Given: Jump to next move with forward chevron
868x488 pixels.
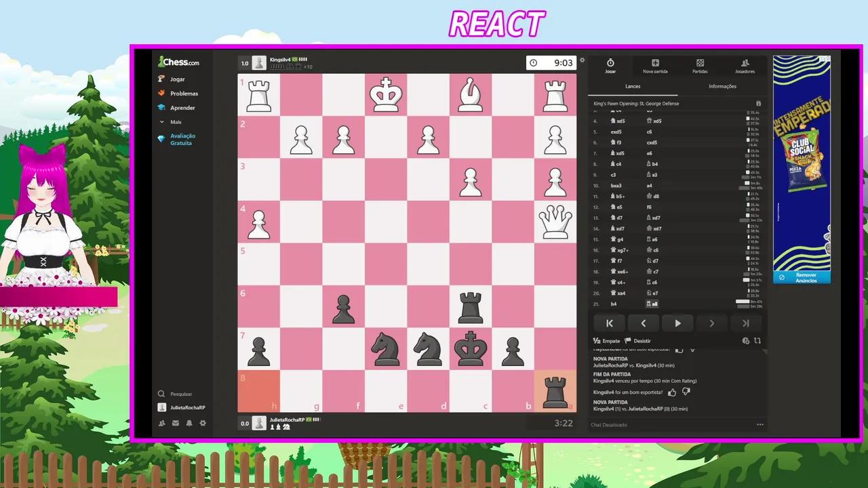Looking at the screenshot, I should click(711, 323).
